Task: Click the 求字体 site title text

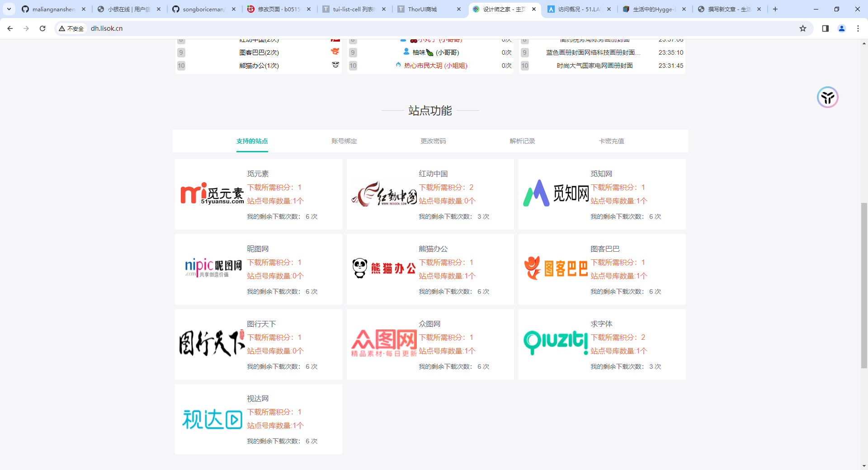Action: [601, 324]
